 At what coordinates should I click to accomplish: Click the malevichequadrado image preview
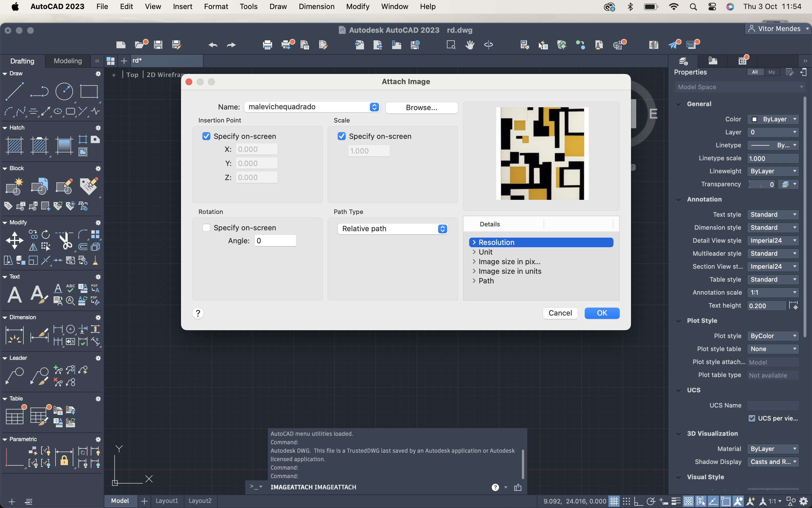542,154
